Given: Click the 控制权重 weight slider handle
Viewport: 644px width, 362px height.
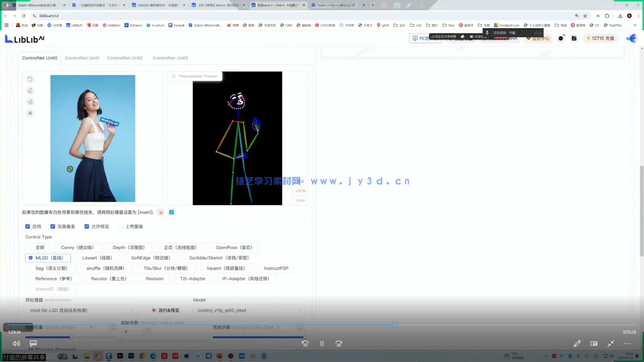Looking at the screenshot, I should [71, 337].
